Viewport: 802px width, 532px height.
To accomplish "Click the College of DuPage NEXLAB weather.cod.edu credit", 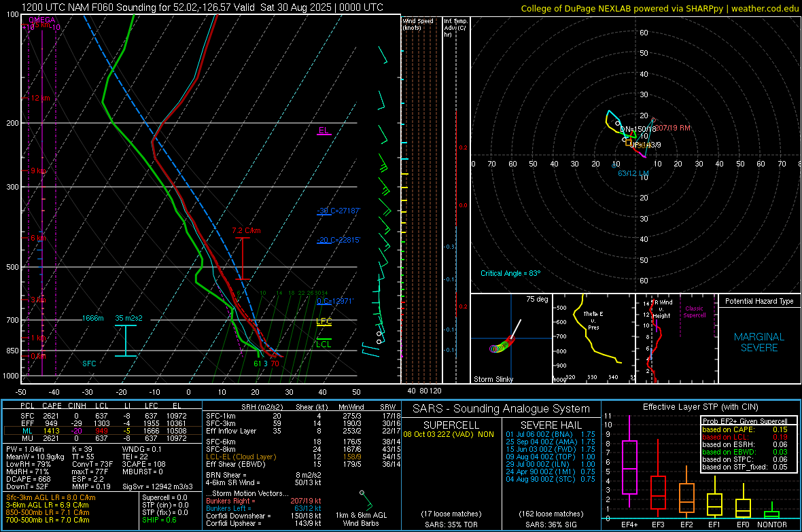I will (x=659, y=8).
